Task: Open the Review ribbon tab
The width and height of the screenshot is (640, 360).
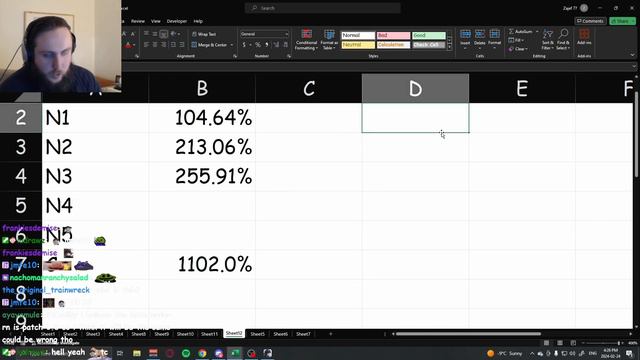Action: pos(138,21)
